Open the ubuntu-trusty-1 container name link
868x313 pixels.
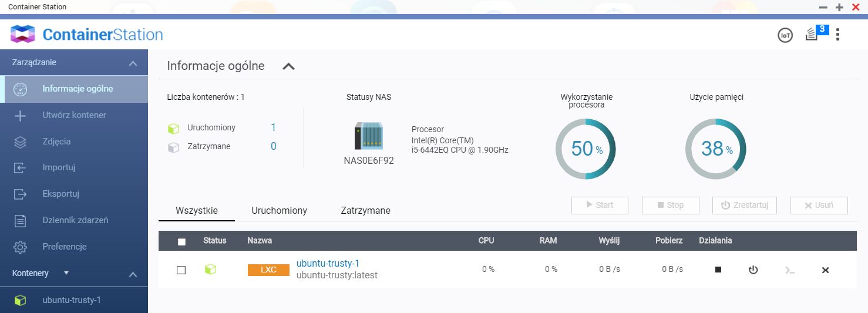(328, 263)
